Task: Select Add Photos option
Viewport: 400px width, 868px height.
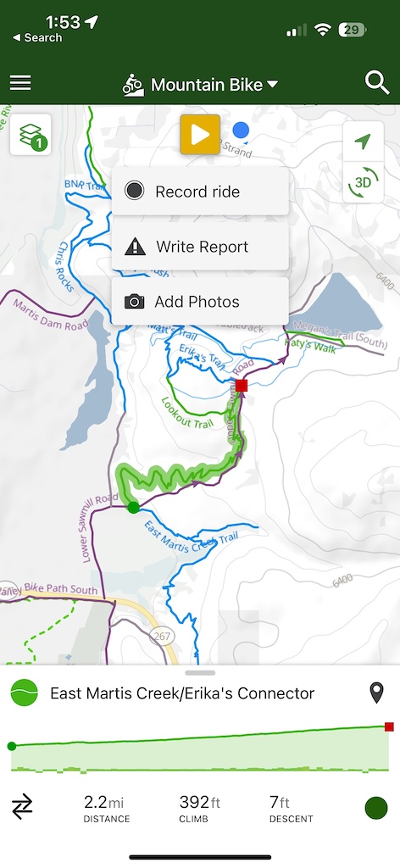Action: [200, 301]
